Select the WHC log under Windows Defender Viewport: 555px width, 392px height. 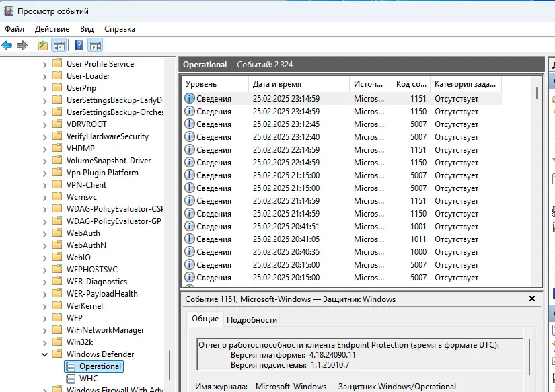(89, 379)
